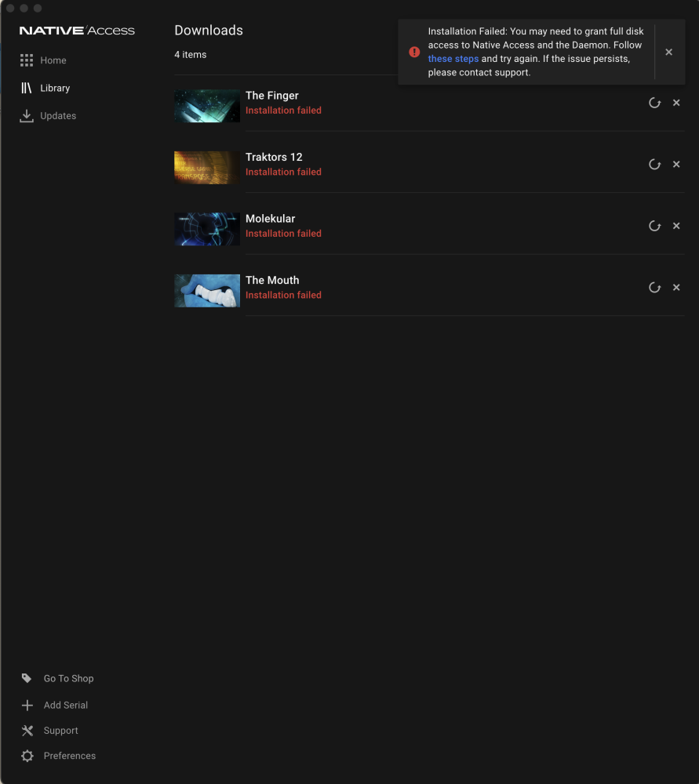
Task: Select Traktors 12 product title
Action: (274, 157)
